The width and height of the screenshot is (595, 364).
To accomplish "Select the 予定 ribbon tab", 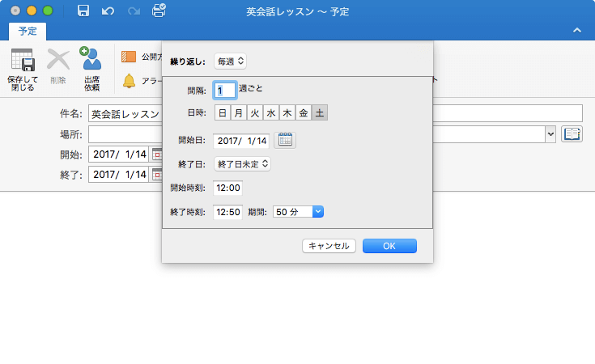I will point(28,32).
